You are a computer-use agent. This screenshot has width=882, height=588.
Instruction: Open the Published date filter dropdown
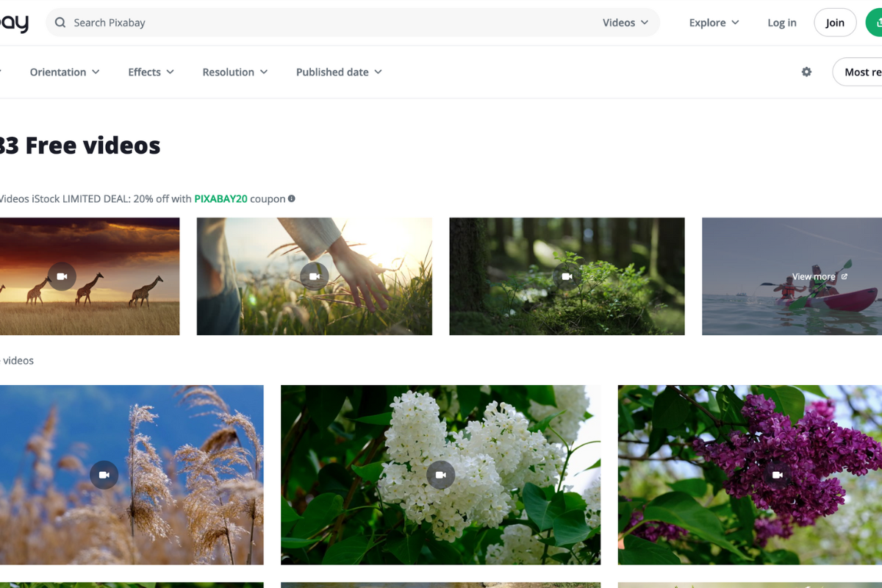[339, 72]
